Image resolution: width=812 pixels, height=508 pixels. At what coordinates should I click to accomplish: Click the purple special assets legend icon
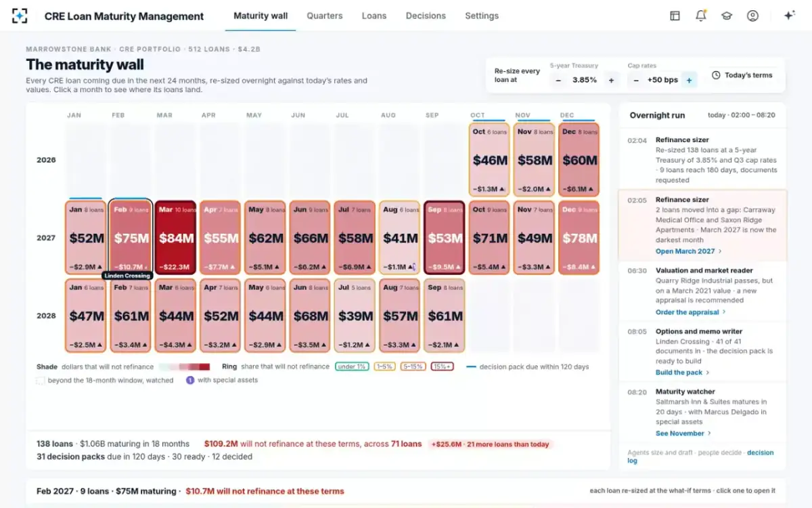[190, 380]
